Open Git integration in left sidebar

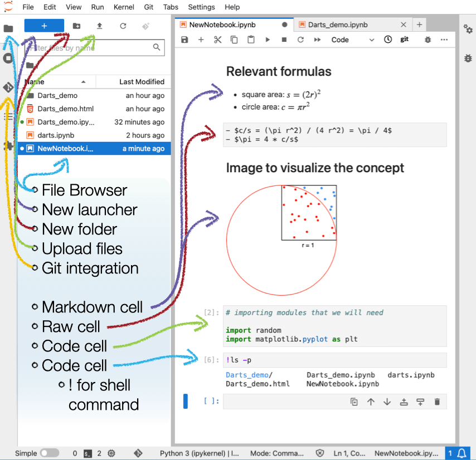click(8, 87)
